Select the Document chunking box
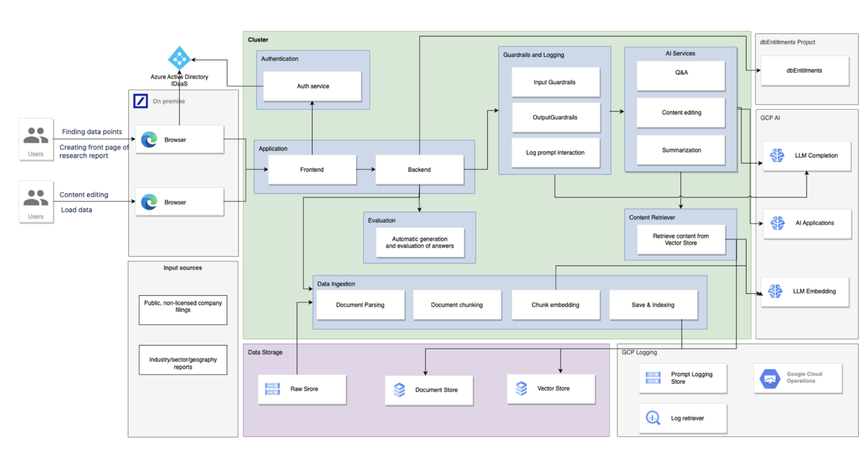The width and height of the screenshot is (868, 450). 457,304
